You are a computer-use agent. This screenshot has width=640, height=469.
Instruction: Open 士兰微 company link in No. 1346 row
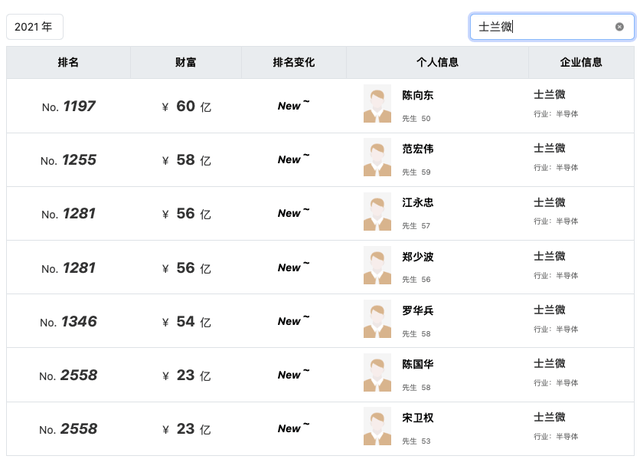coord(549,310)
